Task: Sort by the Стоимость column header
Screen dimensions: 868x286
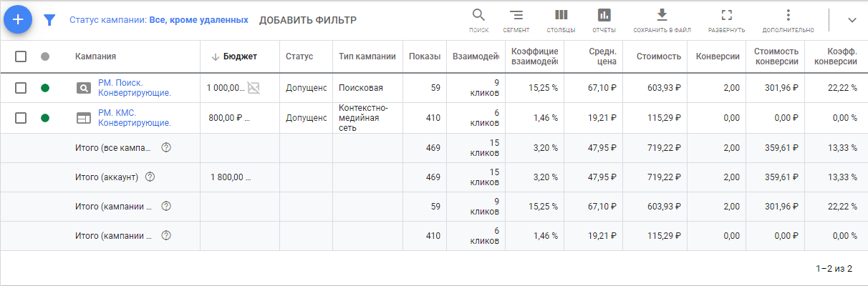Action: point(658,56)
